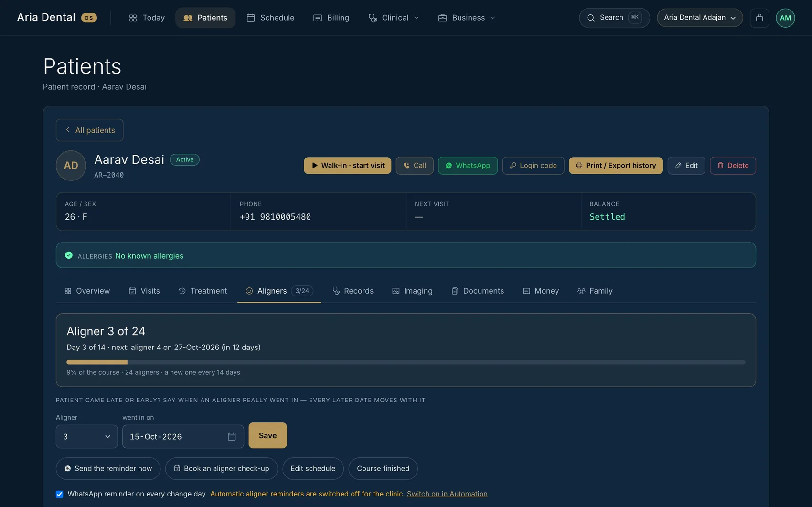The width and height of the screenshot is (812, 507).
Task: Click the AD patient avatar
Action: 71,166
